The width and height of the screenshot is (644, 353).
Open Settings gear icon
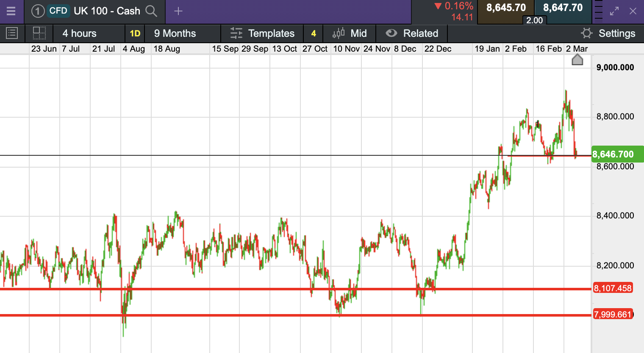pyautogui.click(x=587, y=33)
